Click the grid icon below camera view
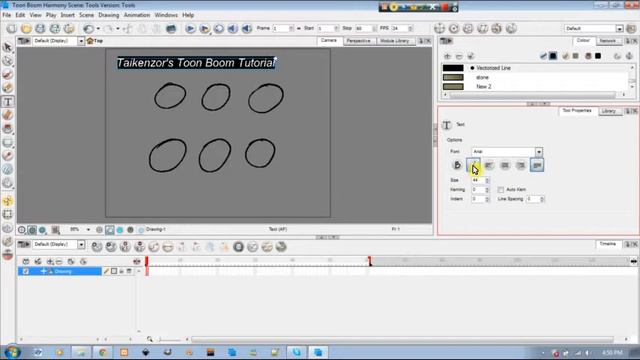640x360 pixels. (x=56, y=230)
